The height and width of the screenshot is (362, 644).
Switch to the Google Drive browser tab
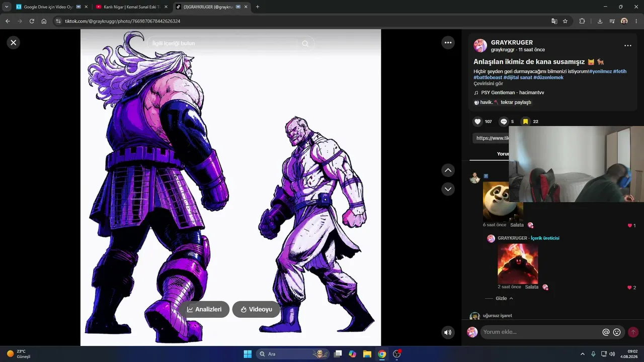[x=51, y=7]
